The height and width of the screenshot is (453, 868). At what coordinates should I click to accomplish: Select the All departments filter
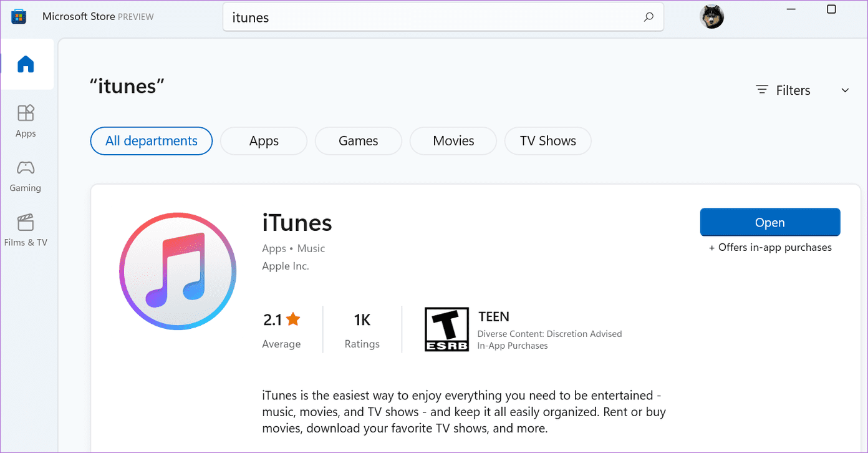(152, 141)
